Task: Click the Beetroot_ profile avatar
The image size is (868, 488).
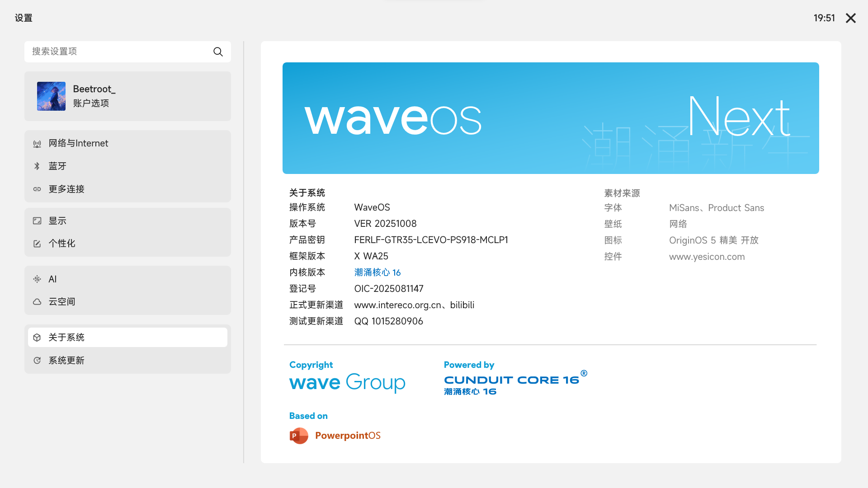Action: [x=51, y=96]
